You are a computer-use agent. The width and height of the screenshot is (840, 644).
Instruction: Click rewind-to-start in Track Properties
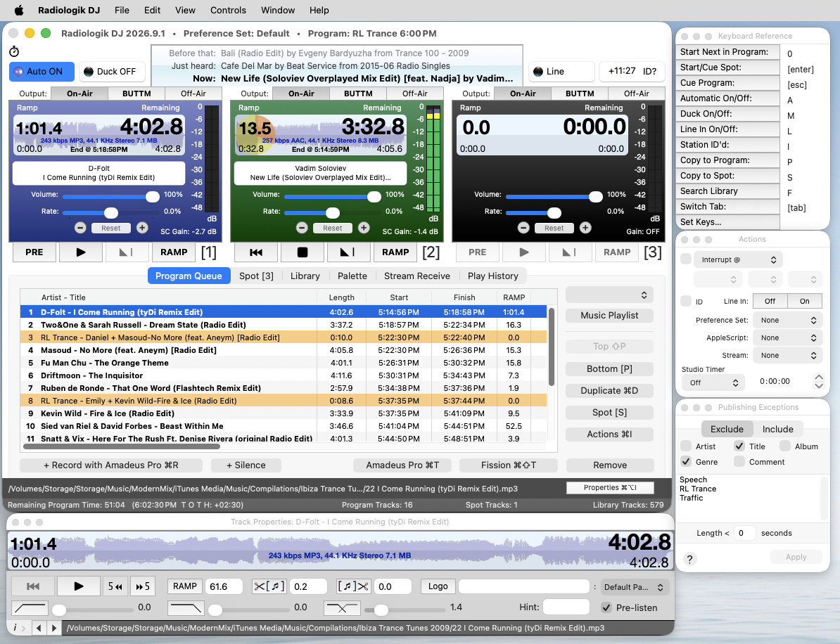[32, 586]
